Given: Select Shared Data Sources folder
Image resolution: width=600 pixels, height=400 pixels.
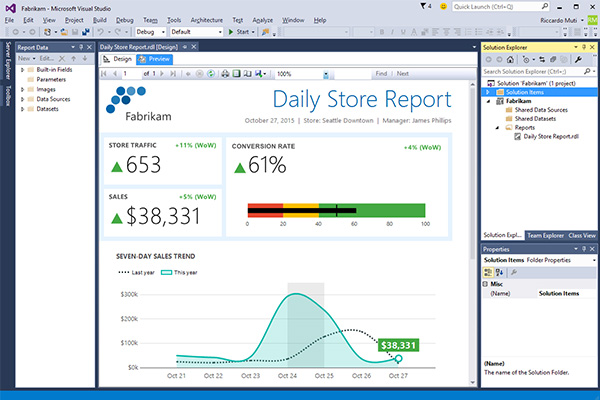Looking at the screenshot, I should [541, 110].
